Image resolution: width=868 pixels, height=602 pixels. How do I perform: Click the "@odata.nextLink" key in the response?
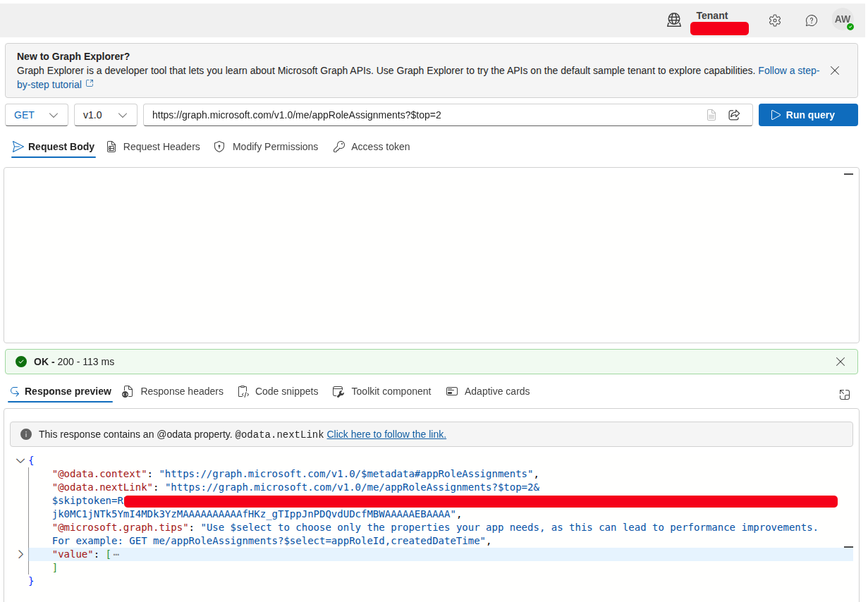coord(103,487)
